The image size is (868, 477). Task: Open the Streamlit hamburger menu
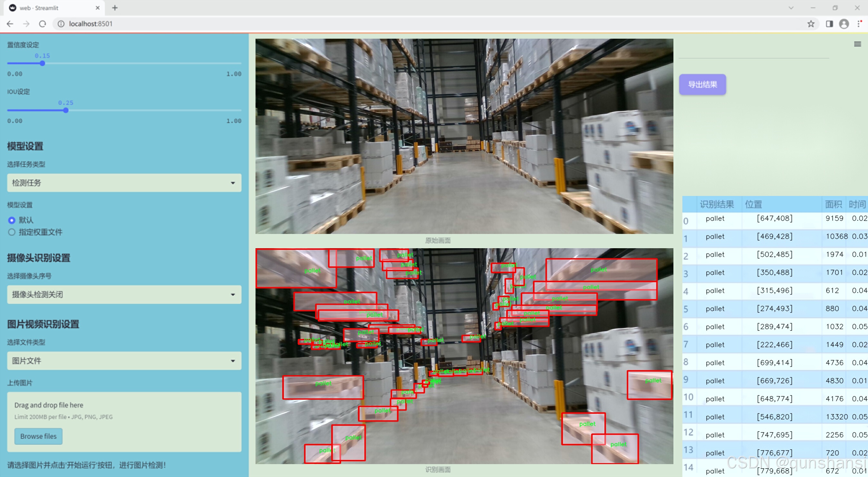pyautogui.click(x=857, y=44)
